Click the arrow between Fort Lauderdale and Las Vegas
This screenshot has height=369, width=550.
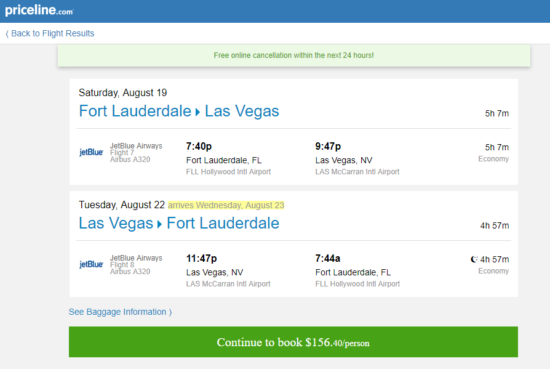click(198, 112)
